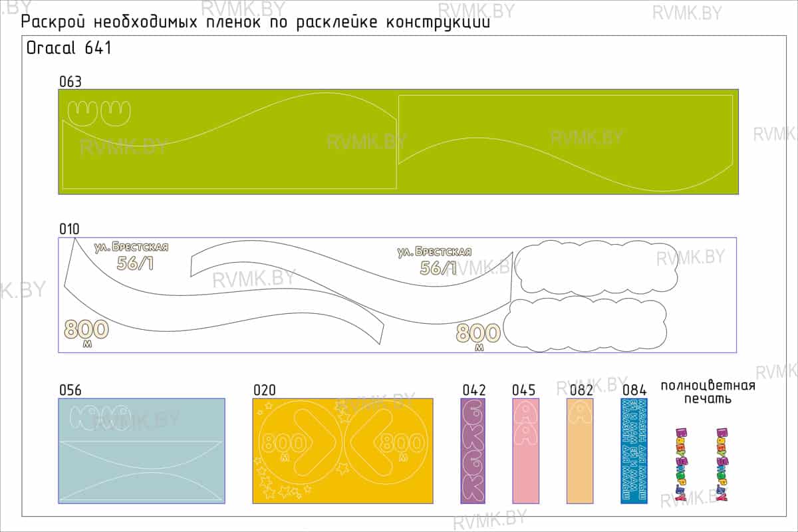Click the '063' film code label
The image size is (798, 532).
pos(70,82)
